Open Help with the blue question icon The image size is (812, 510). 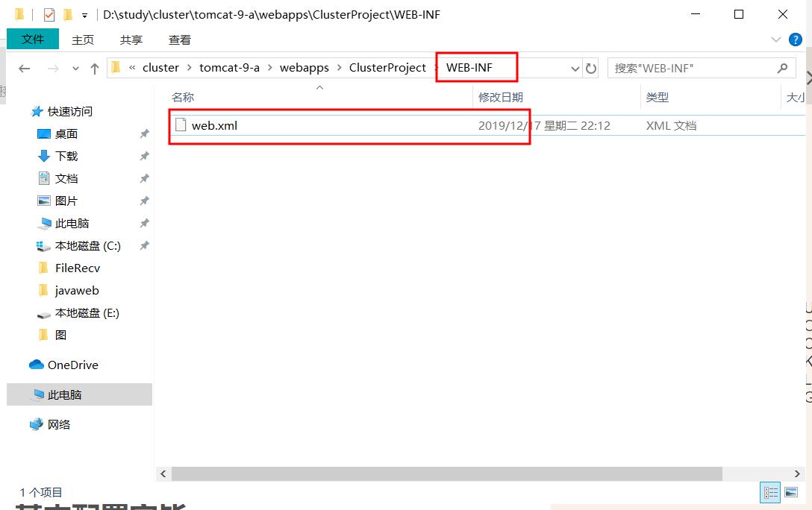point(796,40)
